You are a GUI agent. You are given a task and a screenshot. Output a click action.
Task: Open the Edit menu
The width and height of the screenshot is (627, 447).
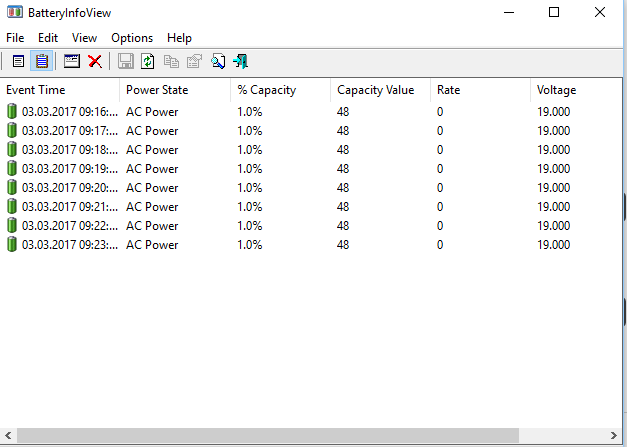pos(48,38)
